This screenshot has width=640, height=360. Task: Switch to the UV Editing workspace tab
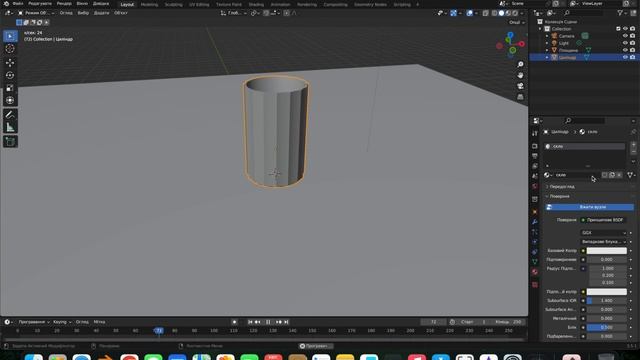(x=199, y=4)
